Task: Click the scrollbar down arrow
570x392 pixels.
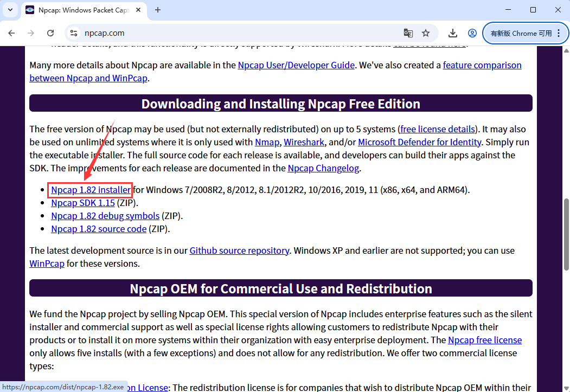Action: [566, 389]
